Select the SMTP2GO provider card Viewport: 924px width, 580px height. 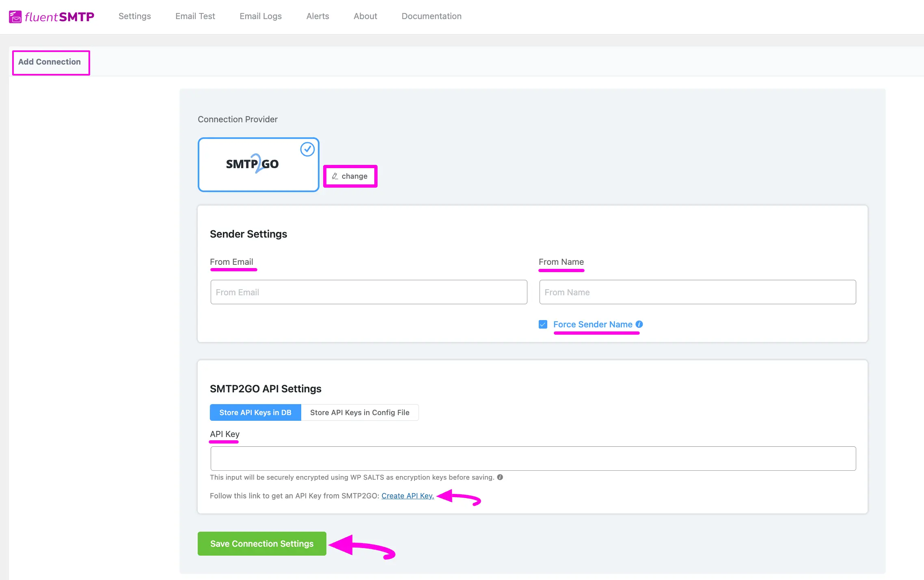[259, 164]
